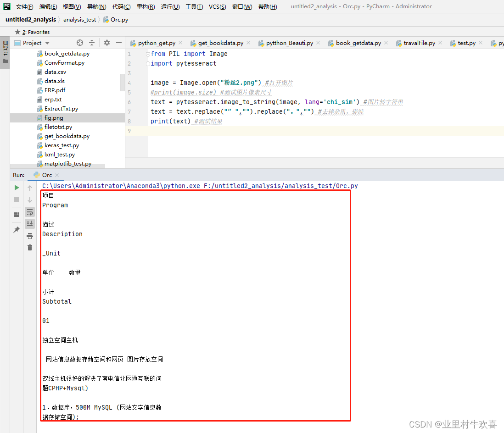Collapse the import block fold marker on line 1
Image resolution: width=504 pixels, height=433 pixels.
148,54
